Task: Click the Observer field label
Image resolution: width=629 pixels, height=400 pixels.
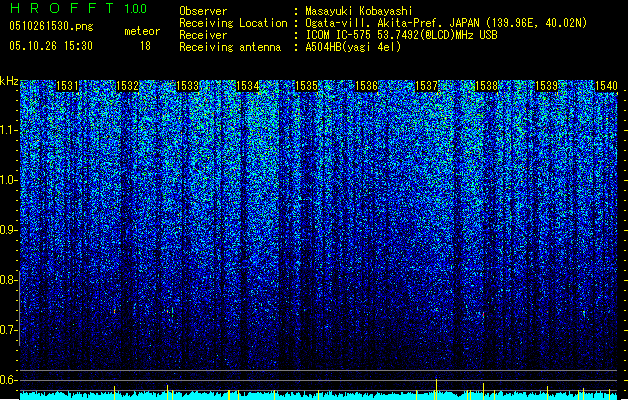Action: 203,11
